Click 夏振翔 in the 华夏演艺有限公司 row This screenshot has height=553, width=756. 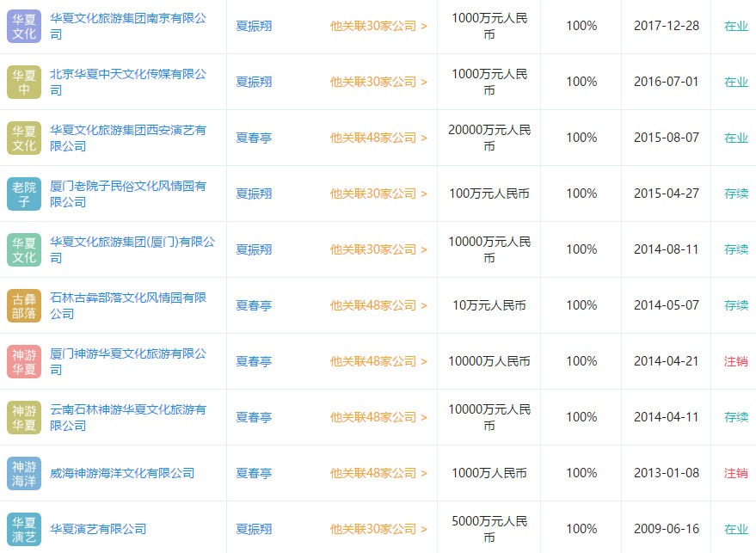[254, 529]
